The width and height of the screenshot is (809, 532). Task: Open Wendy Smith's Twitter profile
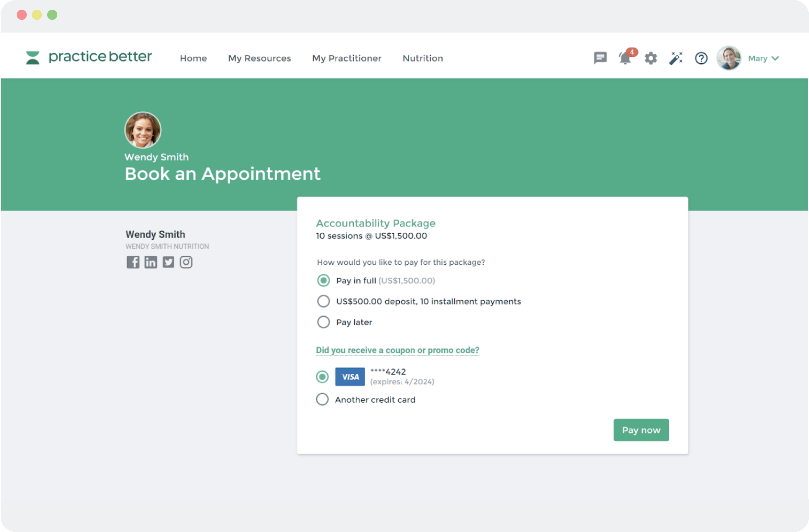168,262
